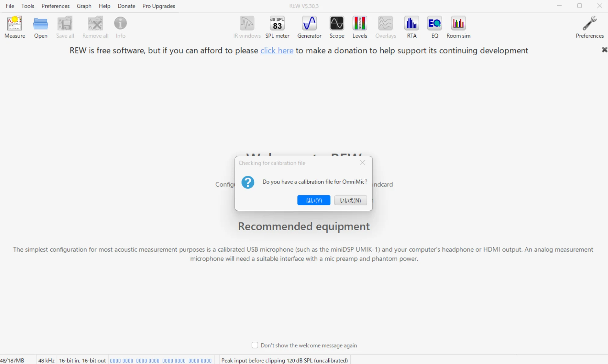Launch the Room sim tool
This screenshot has width=608, height=364.
click(458, 27)
